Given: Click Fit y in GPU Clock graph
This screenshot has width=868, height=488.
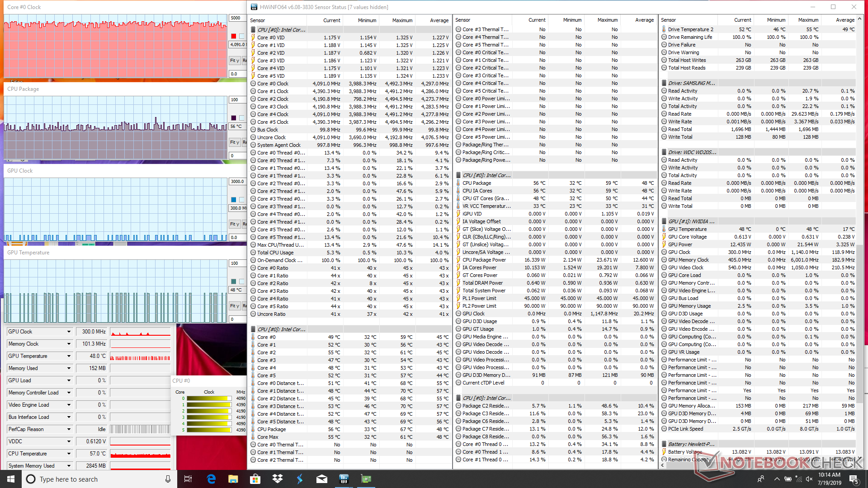Looking at the screenshot, I should (x=234, y=224).
